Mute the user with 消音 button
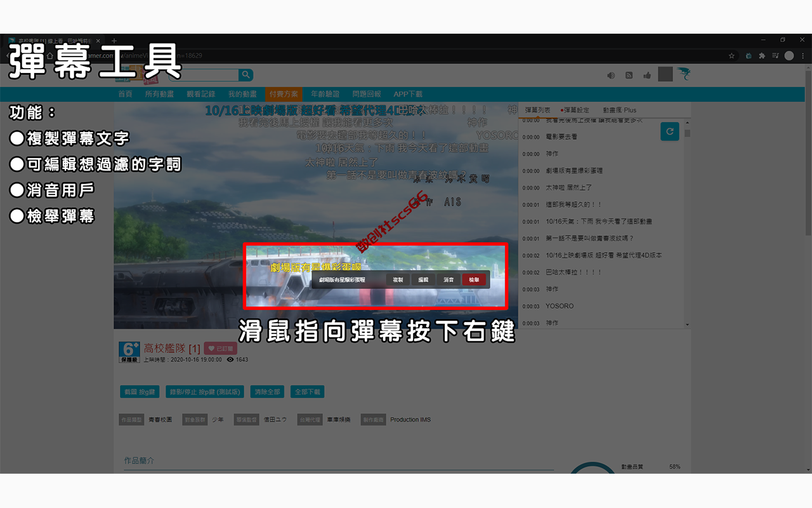The image size is (812, 508). (449, 279)
